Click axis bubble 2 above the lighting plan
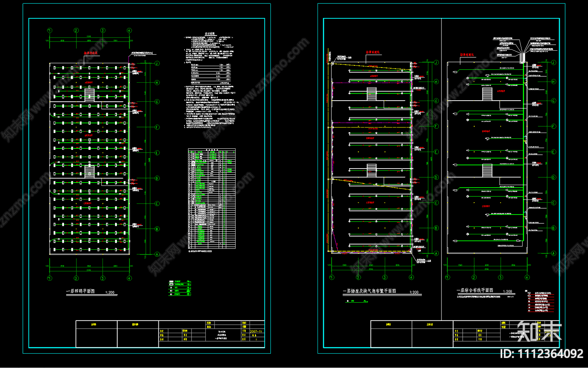This screenshot has height=368, width=588. point(76,30)
